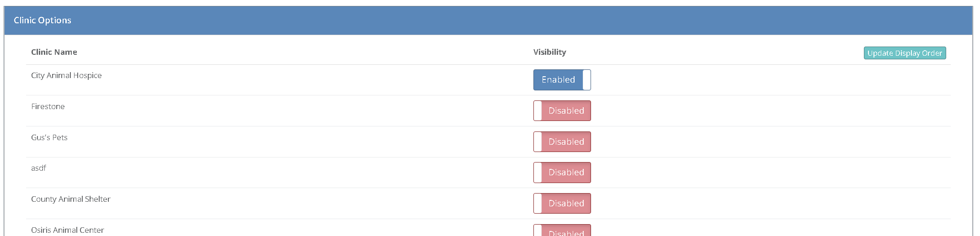Click the white handle on the Enabled switch
The width and height of the screenshot is (980, 236).
[586, 80]
